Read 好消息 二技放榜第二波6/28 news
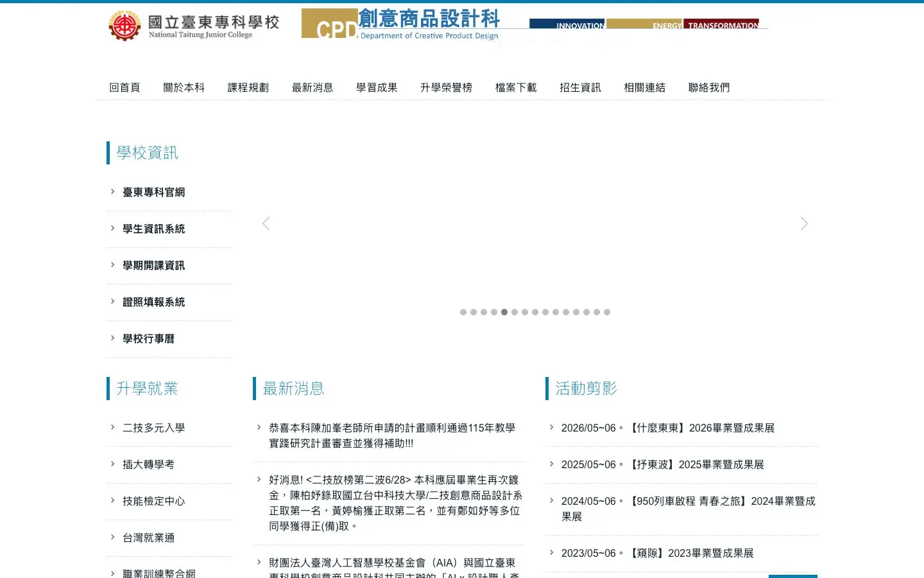 pyautogui.click(x=396, y=503)
